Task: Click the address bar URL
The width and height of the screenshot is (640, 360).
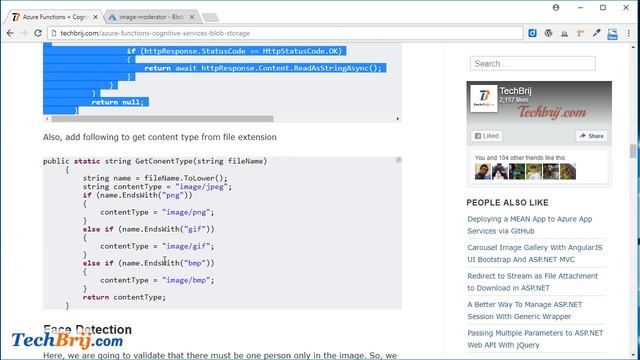Action: (155, 33)
